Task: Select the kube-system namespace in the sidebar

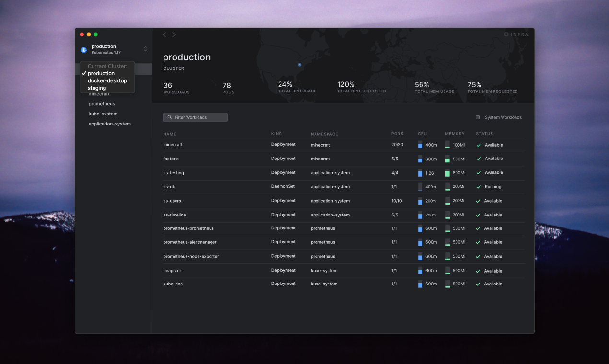Action: pos(102,114)
